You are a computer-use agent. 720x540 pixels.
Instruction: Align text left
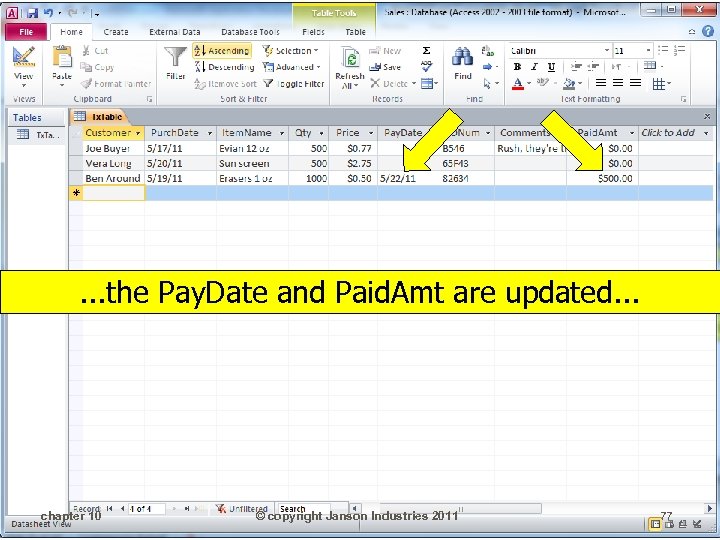coord(600,83)
